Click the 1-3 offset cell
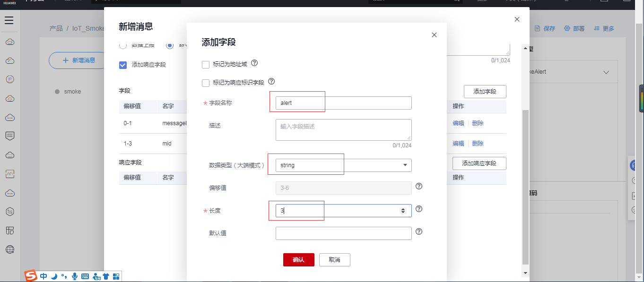The width and height of the screenshot is (644, 282). 128,144
